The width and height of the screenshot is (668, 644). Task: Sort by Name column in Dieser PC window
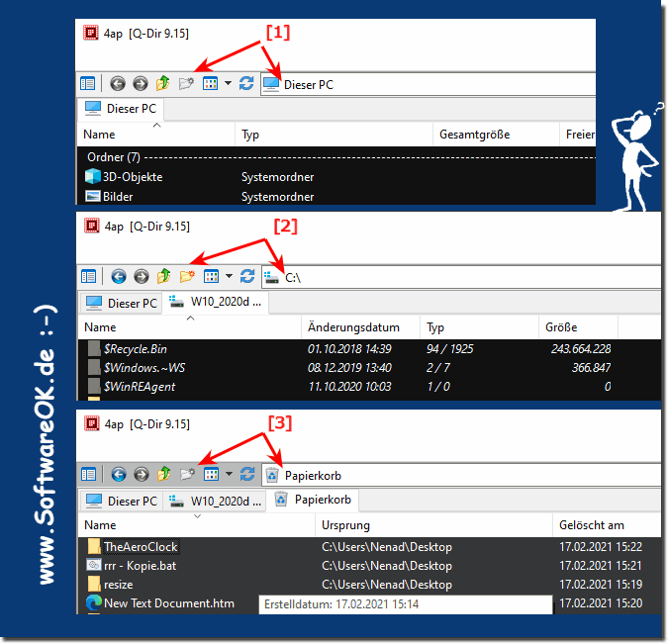pyautogui.click(x=156, y=135)
